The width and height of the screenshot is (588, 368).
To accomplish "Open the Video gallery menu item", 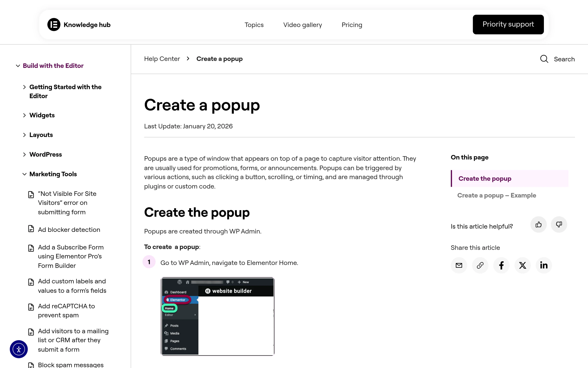I will tap(302, 25).
